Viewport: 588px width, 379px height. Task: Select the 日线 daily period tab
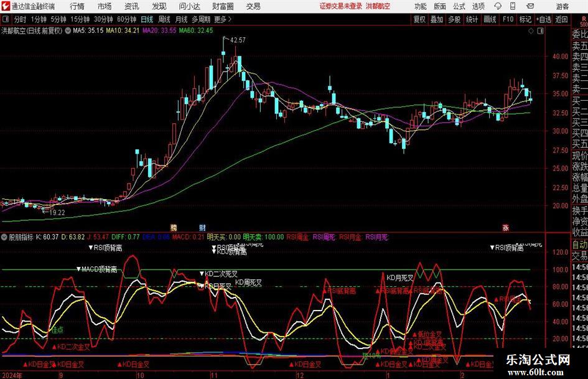point(147,19)
